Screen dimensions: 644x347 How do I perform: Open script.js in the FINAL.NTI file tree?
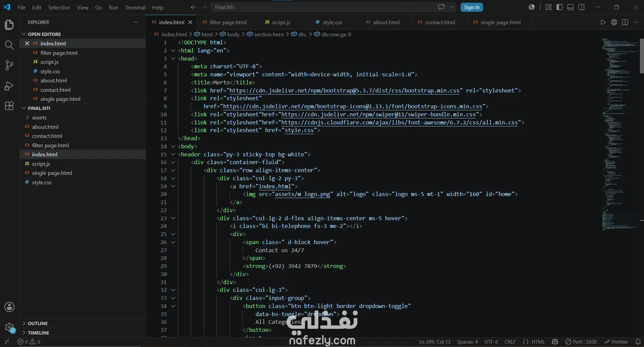click(x=41, y=164)
